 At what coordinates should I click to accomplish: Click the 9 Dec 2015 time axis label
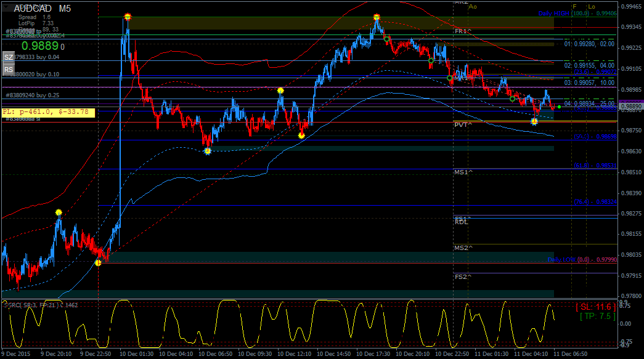[16, 353]
